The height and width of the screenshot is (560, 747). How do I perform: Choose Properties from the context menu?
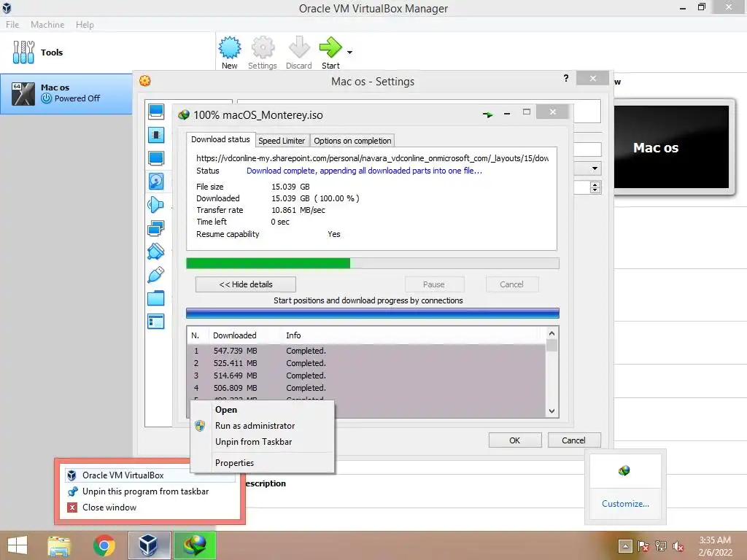[x=263, y=463]
